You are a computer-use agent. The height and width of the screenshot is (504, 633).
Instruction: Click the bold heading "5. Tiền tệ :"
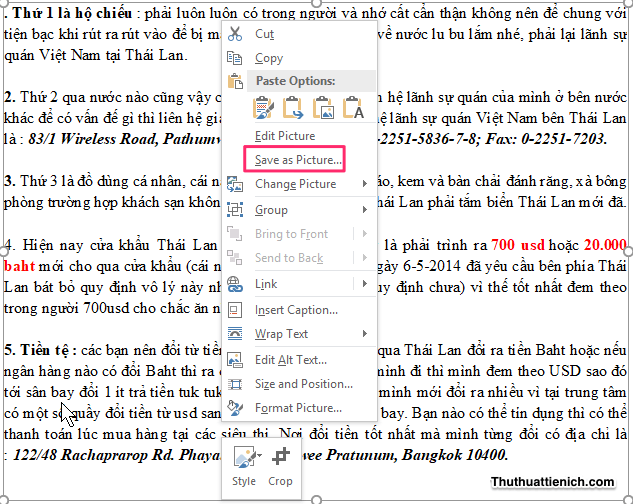tap(40, 350)
